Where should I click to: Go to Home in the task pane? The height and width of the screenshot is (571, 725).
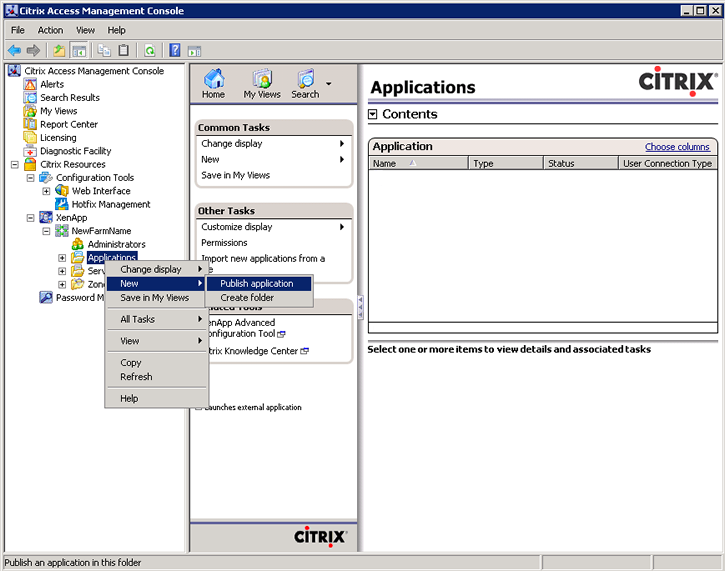[x=213, y=84]
